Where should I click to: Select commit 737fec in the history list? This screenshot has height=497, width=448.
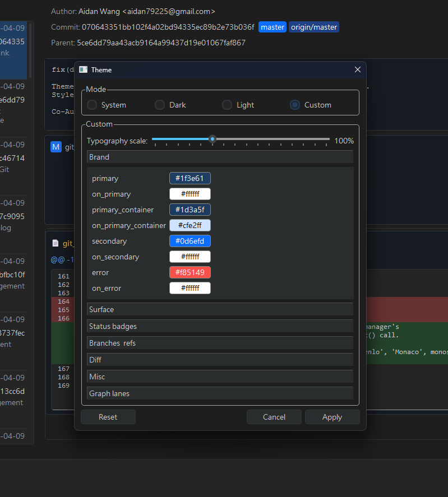(13, 333)
